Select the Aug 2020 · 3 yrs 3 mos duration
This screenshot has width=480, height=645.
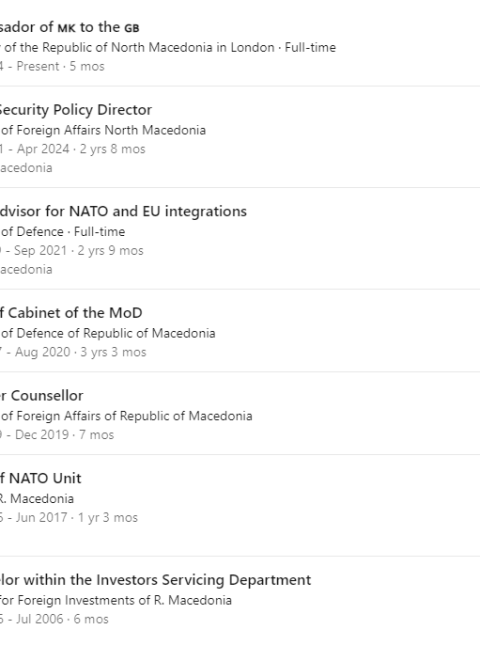[73, 352]
